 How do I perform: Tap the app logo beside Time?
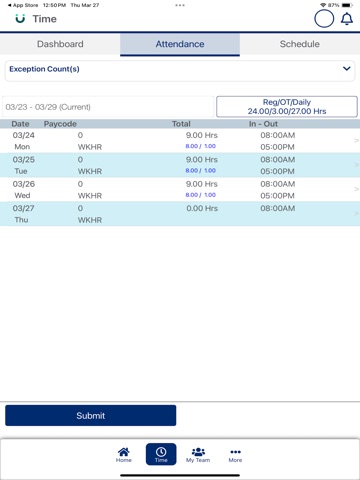tap(20, 19)
